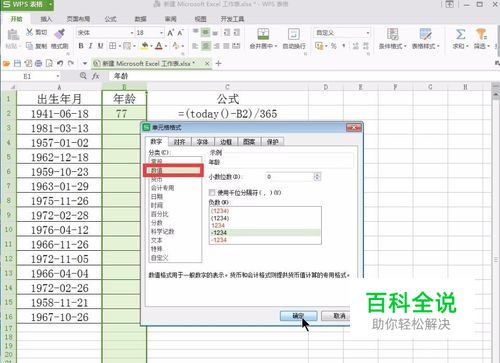Select 会计专用 in the category list
This screenshot has height=363, width=500.
point(175,188)
